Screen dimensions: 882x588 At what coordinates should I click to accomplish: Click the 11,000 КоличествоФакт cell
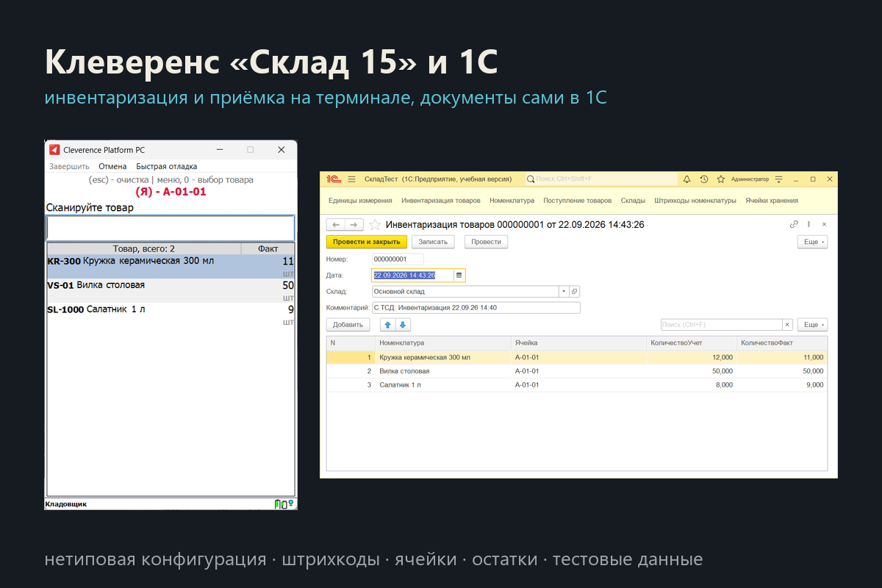(x=781, y=357)
